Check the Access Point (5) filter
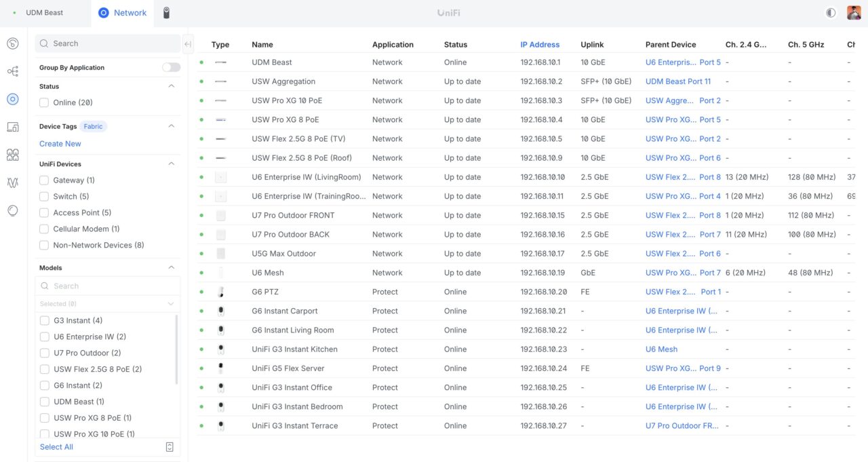Screen dimensions: 868x462 pyautogui.click(x=44, y=213)
